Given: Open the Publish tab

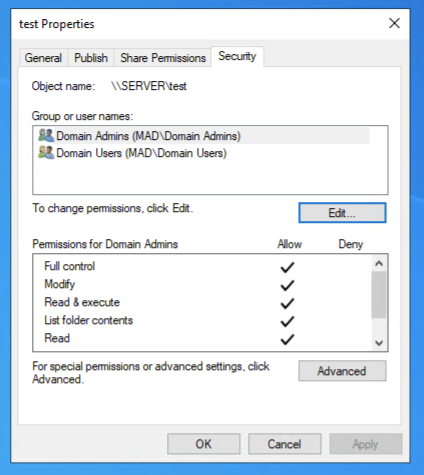Looking at the screenshot, I should [x=91, y=58].
